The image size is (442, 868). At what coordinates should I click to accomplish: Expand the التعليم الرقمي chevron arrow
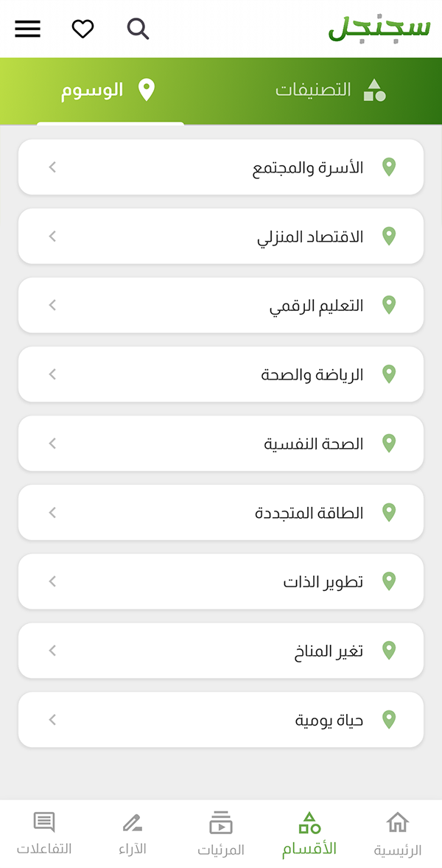tap(52, 305)
